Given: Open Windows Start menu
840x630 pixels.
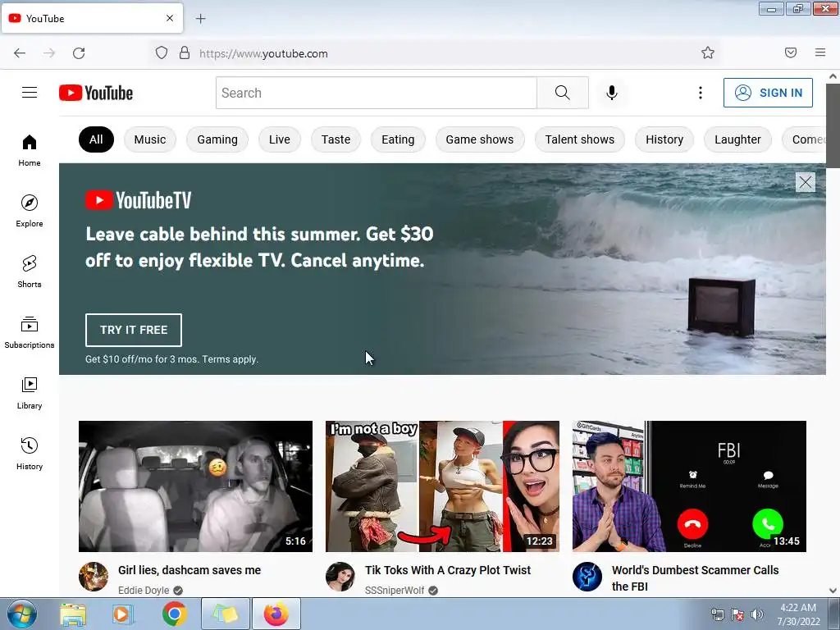Looking at the screenshot, I should (21, 614).
